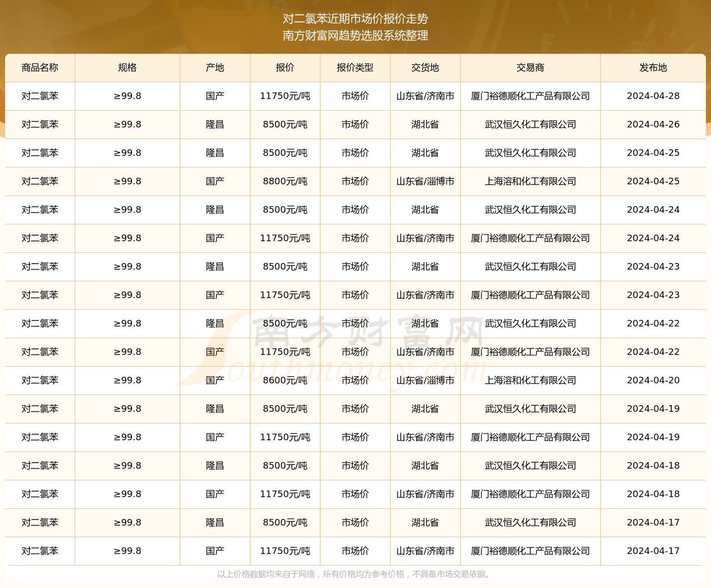The image size is (711, 588).
Task: Click 8500元/吨 in the 2024-04-26 row
Action: 285,124
